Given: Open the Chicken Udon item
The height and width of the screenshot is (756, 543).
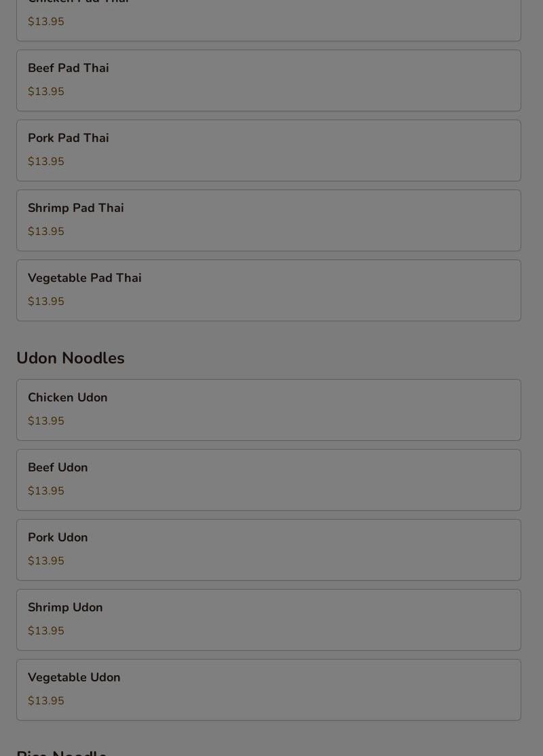Looking at the screenshot, I should point(268,410).
